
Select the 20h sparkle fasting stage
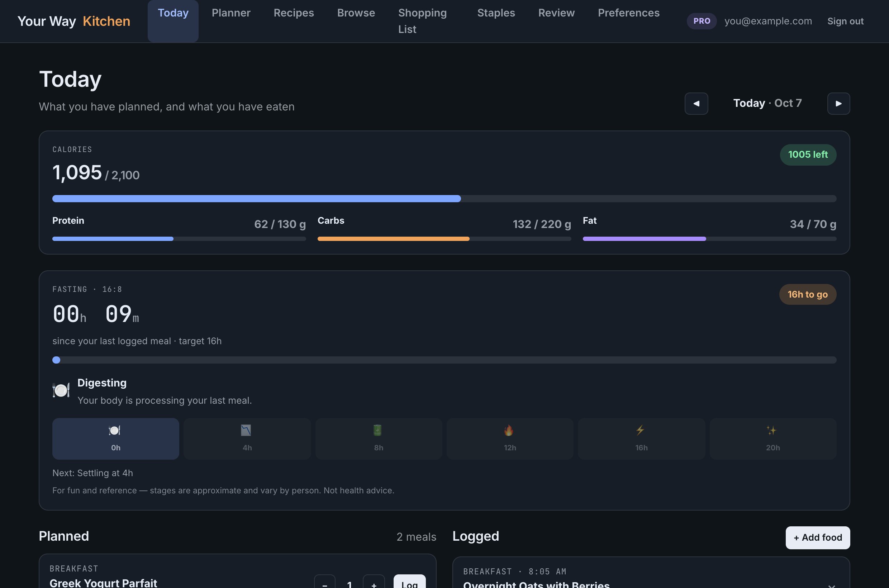tap(773, 438)
